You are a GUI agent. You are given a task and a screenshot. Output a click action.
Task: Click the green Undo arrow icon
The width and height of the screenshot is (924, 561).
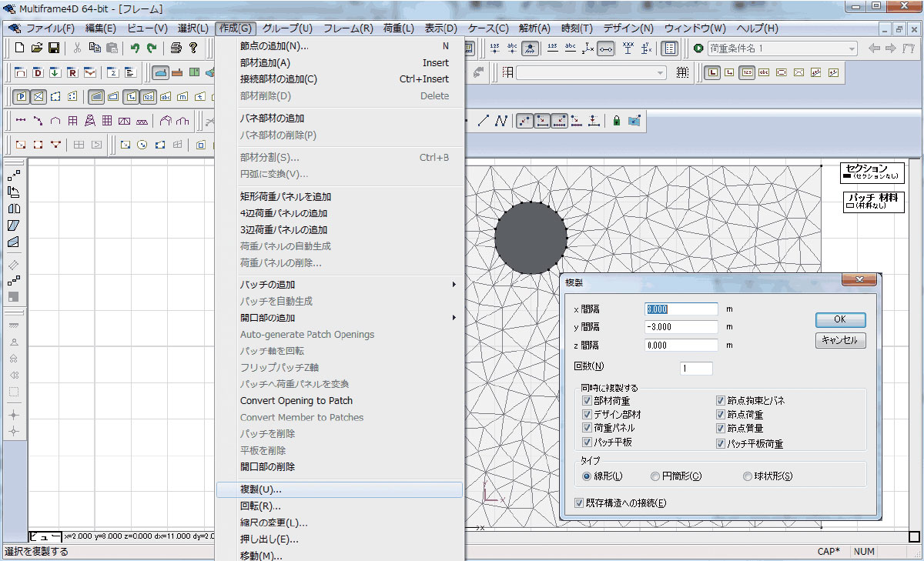click(x=135, y=48)
